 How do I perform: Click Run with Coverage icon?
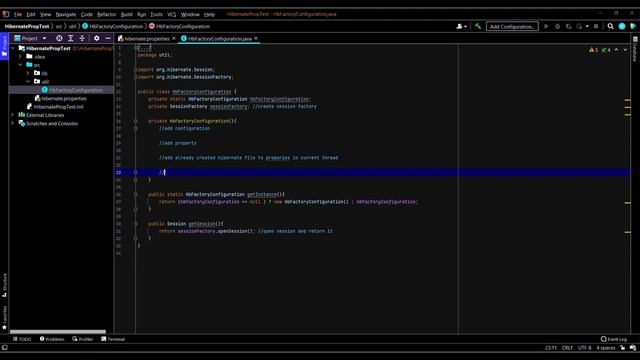[569, 26]
